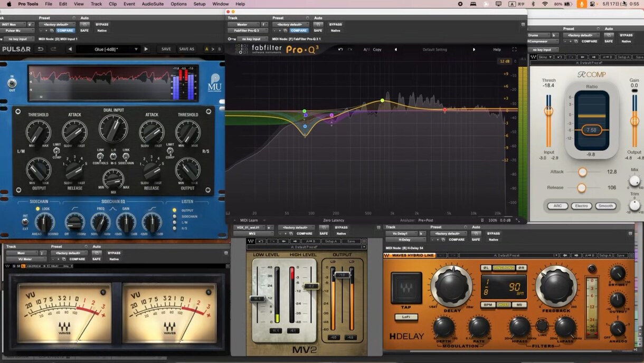Click the magenta EQ band node

coord(332,115)
